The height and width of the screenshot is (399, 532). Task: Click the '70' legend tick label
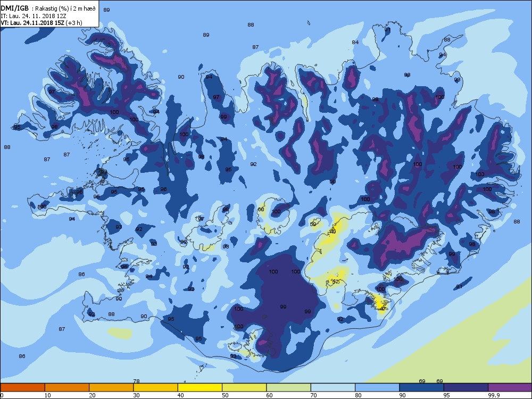314,395
